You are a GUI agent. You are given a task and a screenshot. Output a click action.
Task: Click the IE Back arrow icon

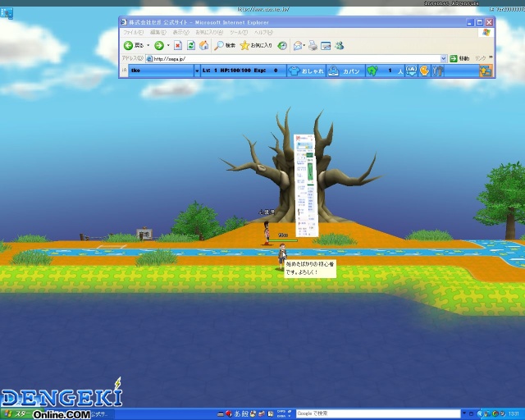click(x=128, y=46)
